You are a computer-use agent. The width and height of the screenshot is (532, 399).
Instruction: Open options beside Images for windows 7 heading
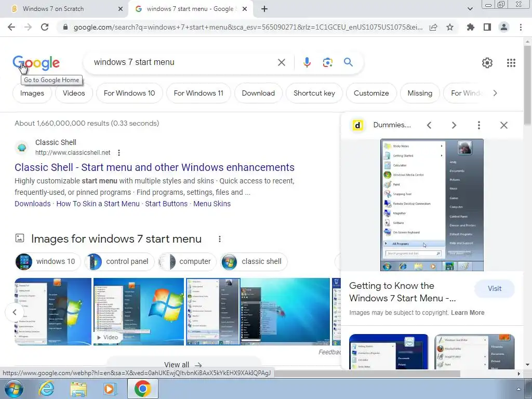tap(220, 239)
